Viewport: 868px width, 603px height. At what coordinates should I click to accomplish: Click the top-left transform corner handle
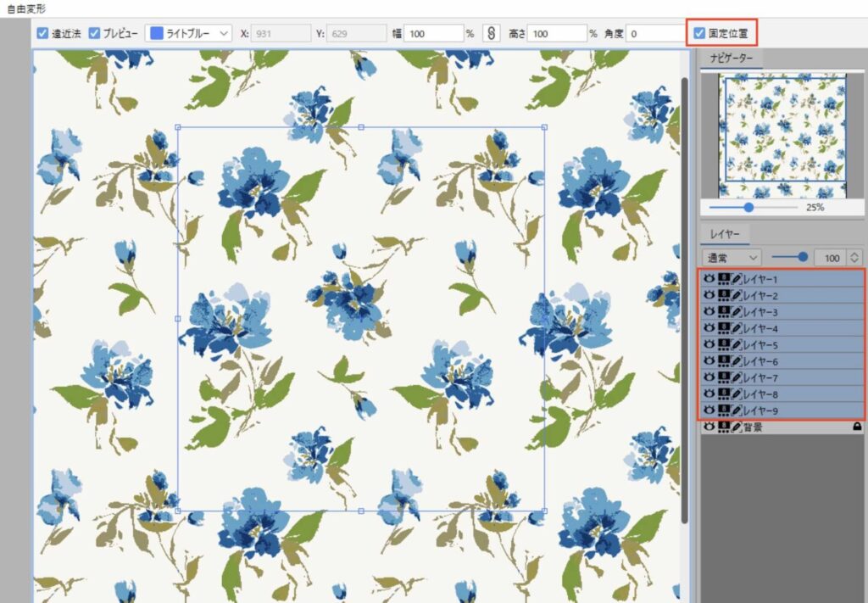tap(178, 127)
